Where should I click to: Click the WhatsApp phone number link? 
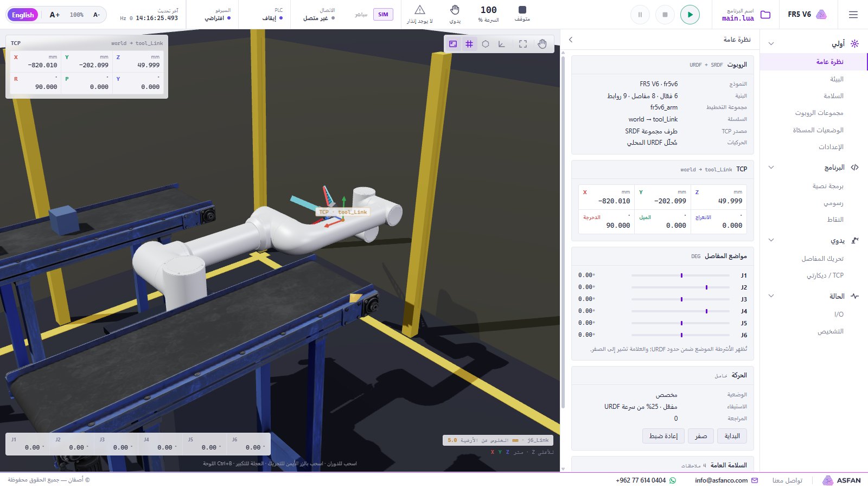pyautogui.click(x=646, y=480)
